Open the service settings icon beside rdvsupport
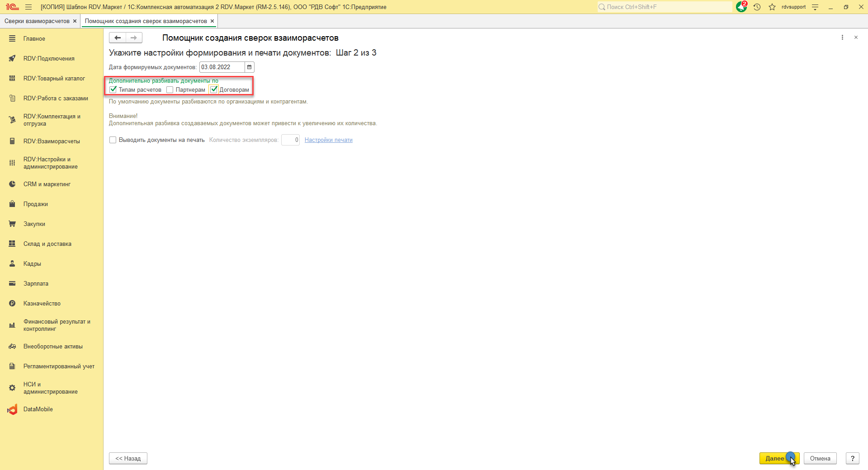This screenshot has height=470, width=868. [x=815, y=7]
